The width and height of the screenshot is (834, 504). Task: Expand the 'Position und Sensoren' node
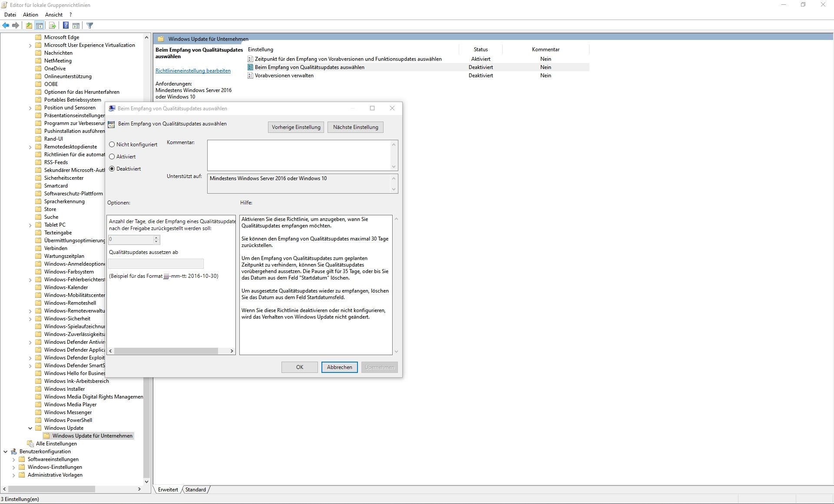coord(30,108)
